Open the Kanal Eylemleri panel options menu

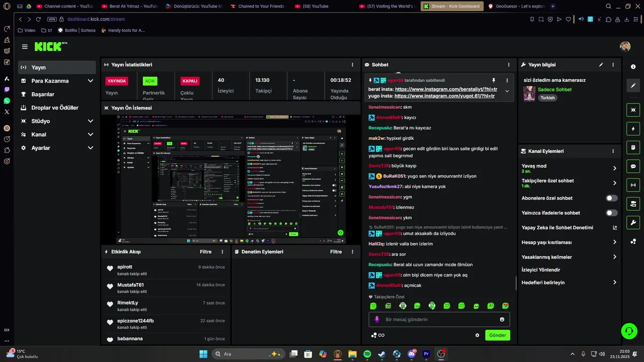613,151
